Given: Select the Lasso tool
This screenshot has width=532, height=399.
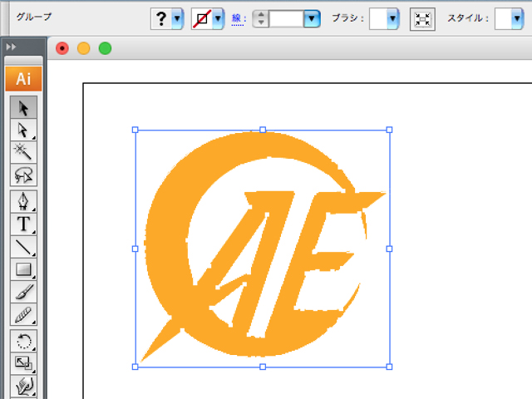Looking at the screenshot, I should click(23, 175).
